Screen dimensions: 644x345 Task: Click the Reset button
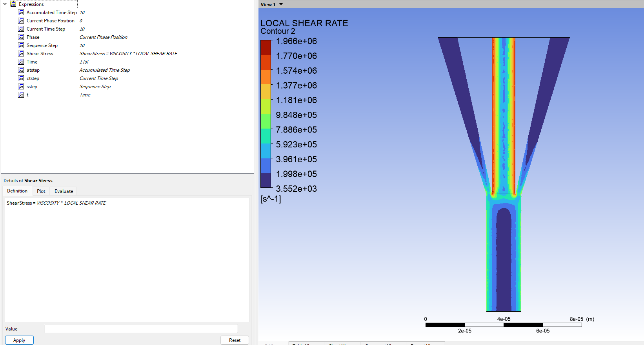[235, 340]
